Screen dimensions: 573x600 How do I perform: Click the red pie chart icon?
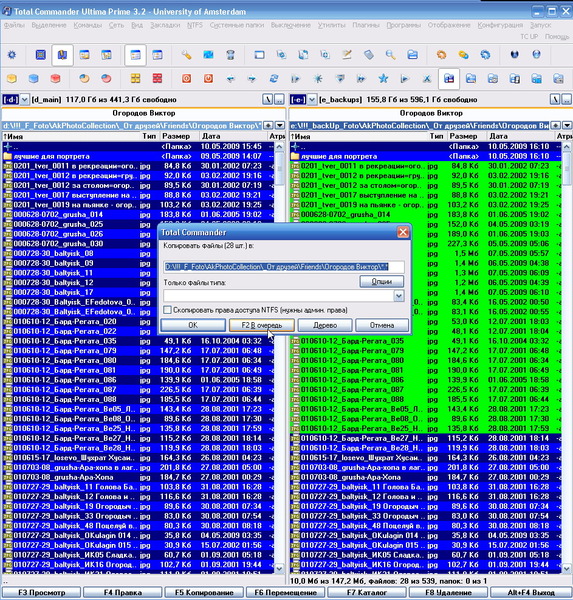pyautogui.click(x=106, y=79)
